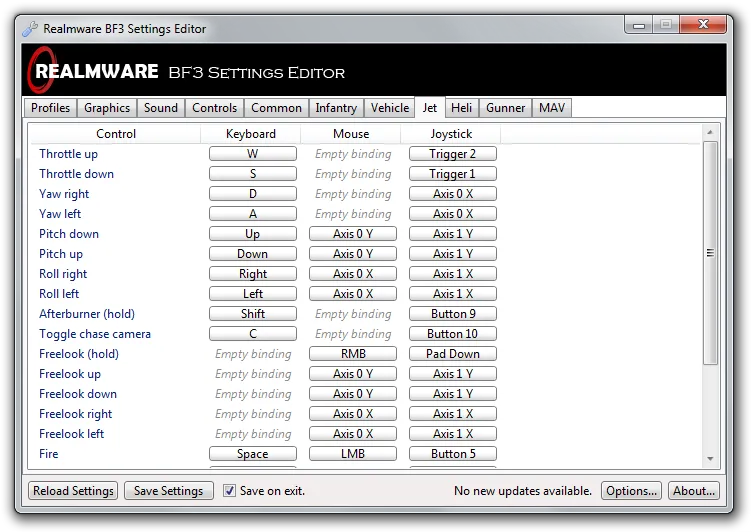Image resolution: width=752 pixels, height=532 pixels.
Task: Edit Afterburner joystick binding Button 9
Action: coord(452,314)
